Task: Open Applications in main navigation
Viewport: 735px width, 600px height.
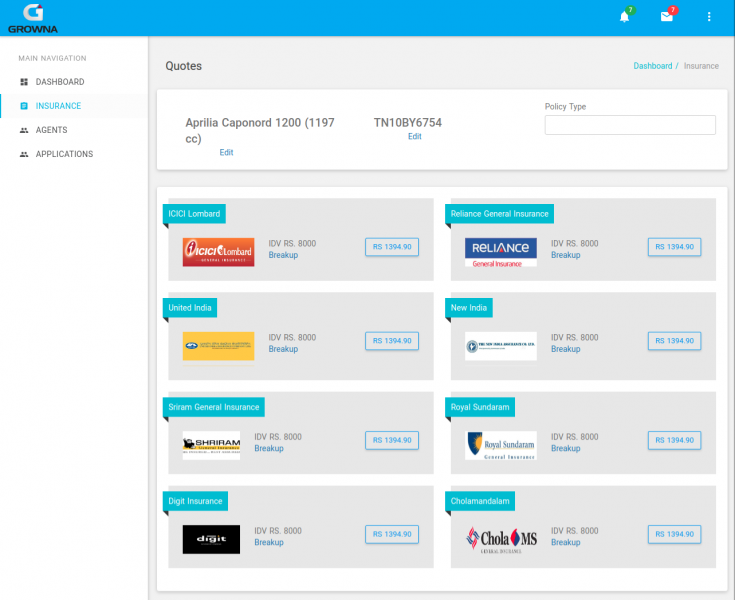Action: coord(64,154)
